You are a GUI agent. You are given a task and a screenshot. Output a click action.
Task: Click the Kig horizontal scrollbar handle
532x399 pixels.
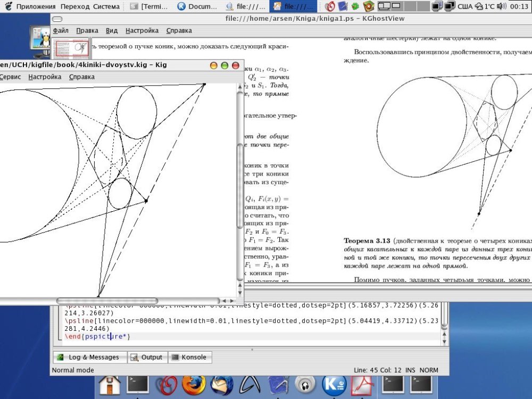click(107, 301)
